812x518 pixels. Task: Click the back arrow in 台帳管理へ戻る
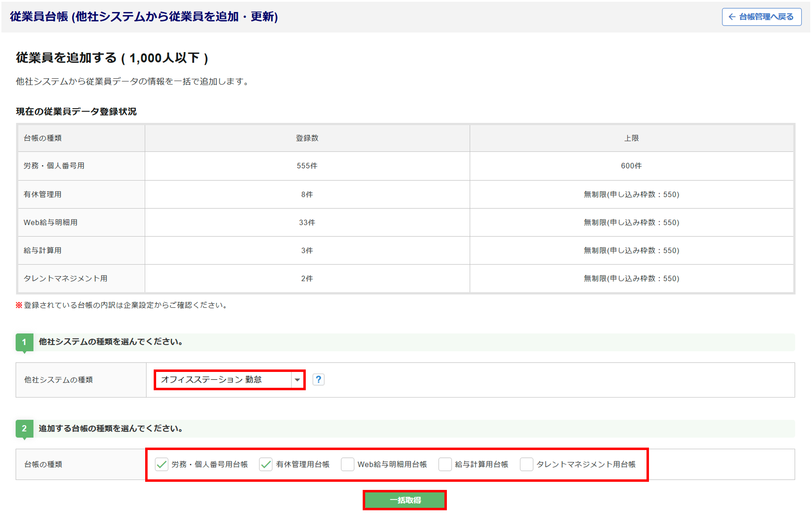coord(731,17)
